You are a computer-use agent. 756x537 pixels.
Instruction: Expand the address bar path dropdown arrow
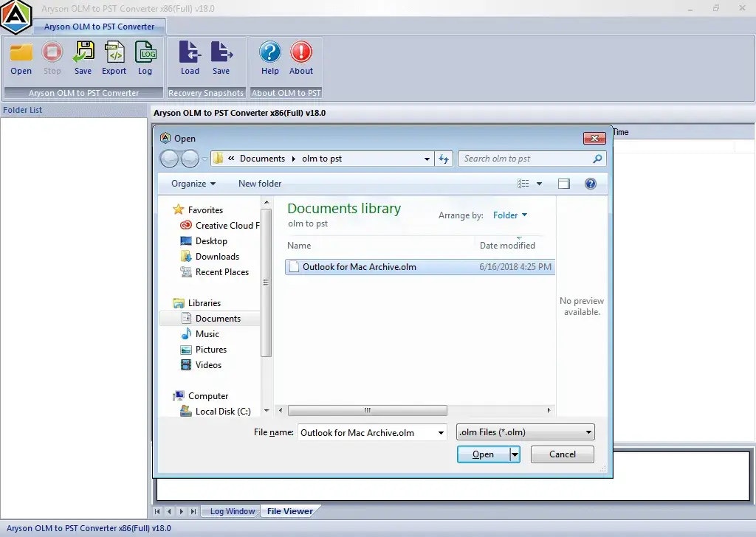point(427,159)
